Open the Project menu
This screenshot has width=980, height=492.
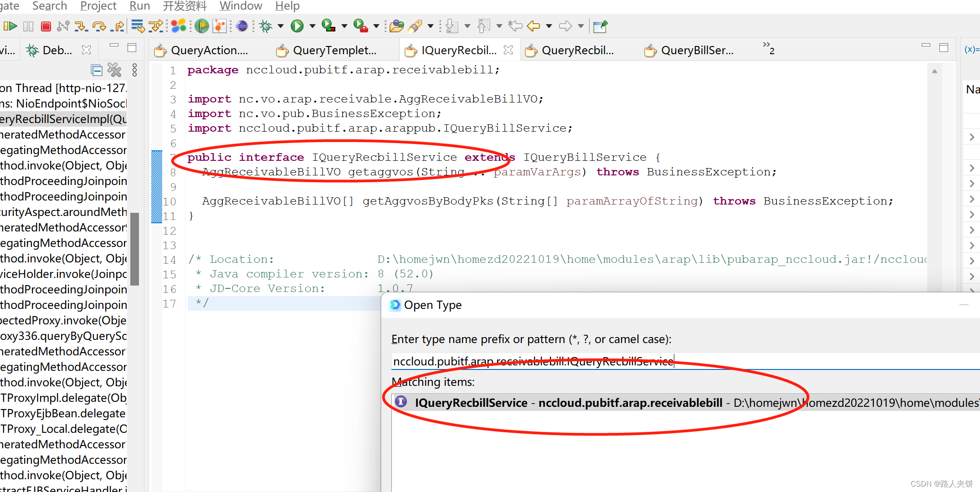coord(98,6)
